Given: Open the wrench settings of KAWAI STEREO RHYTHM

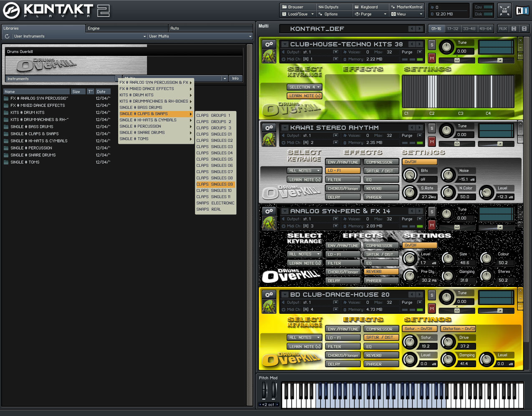Looking at the screenshot, I should click(269, 127).
